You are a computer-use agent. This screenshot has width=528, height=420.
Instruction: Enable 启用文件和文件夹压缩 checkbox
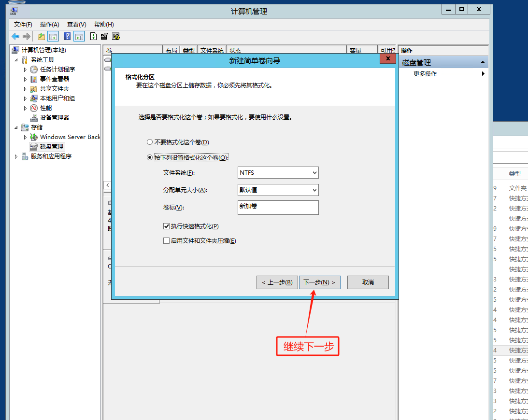[167, 240]
